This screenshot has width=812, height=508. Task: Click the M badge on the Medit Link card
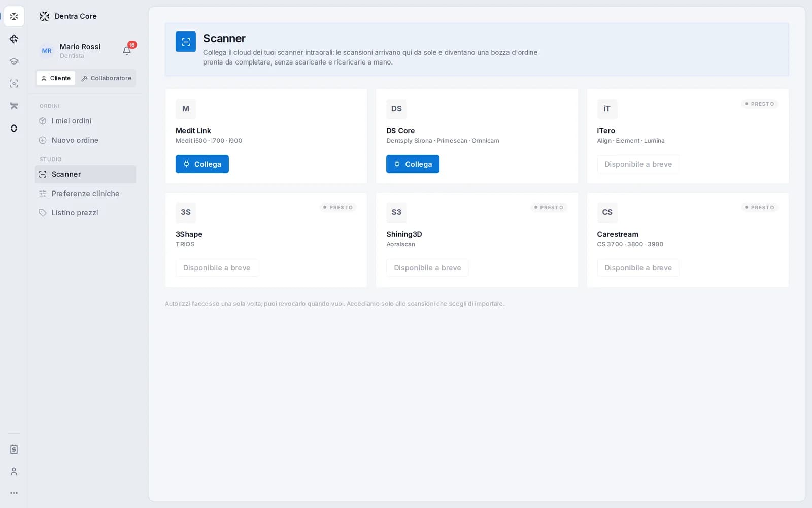click(186, 109)
